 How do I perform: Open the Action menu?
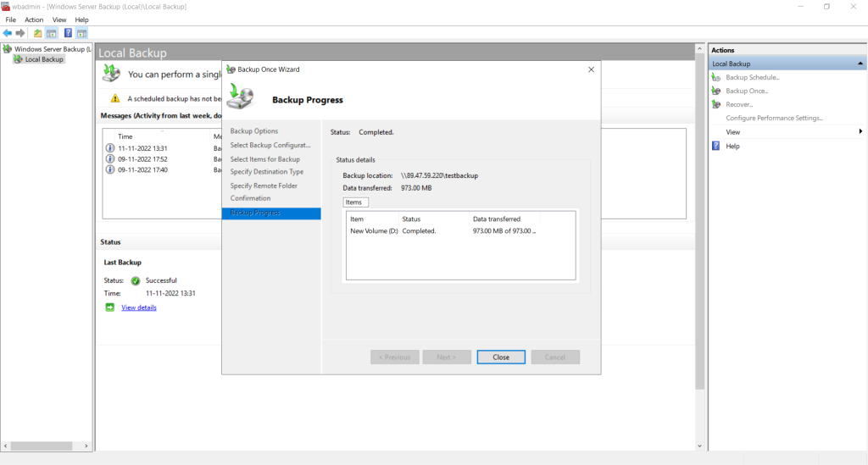pos(34,20)
